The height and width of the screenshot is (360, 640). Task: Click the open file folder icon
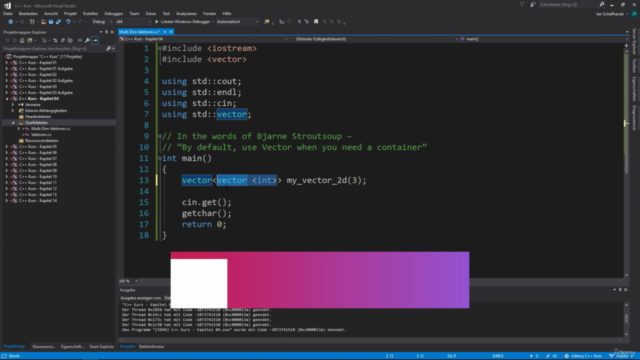click(43, 22)
